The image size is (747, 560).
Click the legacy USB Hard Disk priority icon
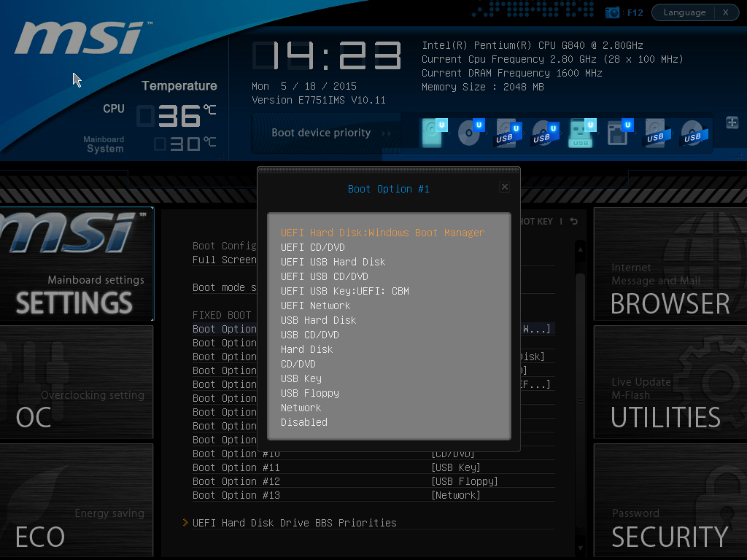click(657, 133)
